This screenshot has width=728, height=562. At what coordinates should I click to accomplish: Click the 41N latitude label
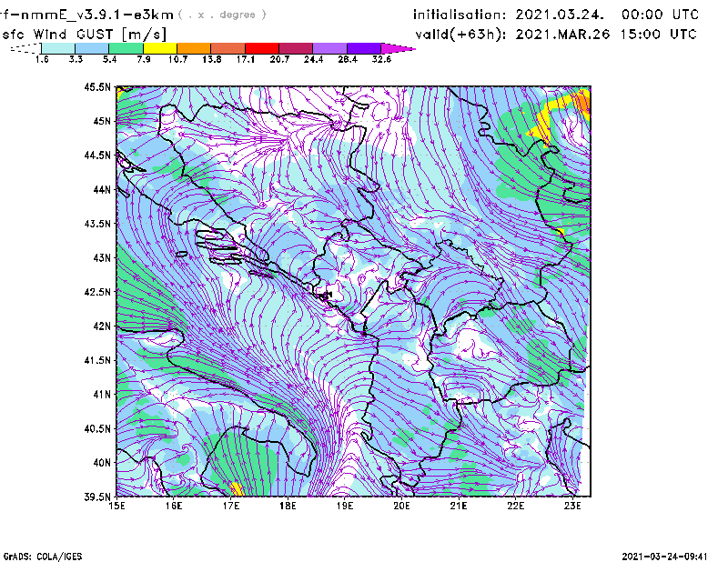pyautogui.click(x=102, y=395)
